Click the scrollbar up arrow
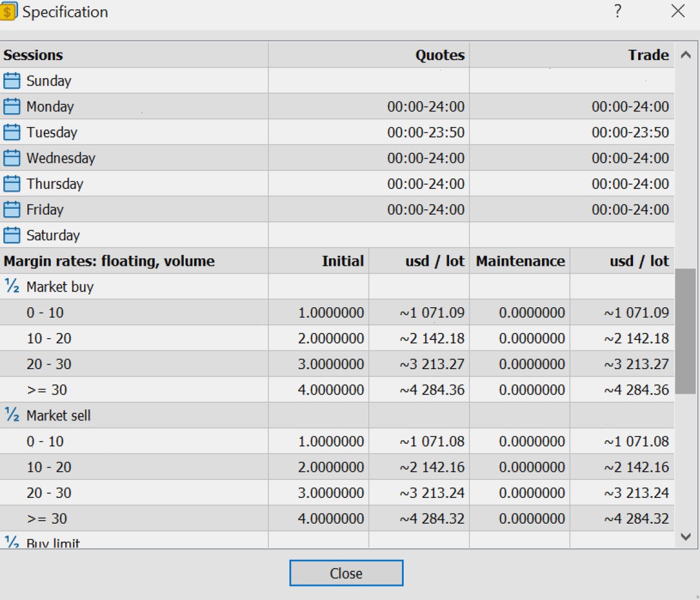This screenshot has width=700, height=600. (686, 55)
